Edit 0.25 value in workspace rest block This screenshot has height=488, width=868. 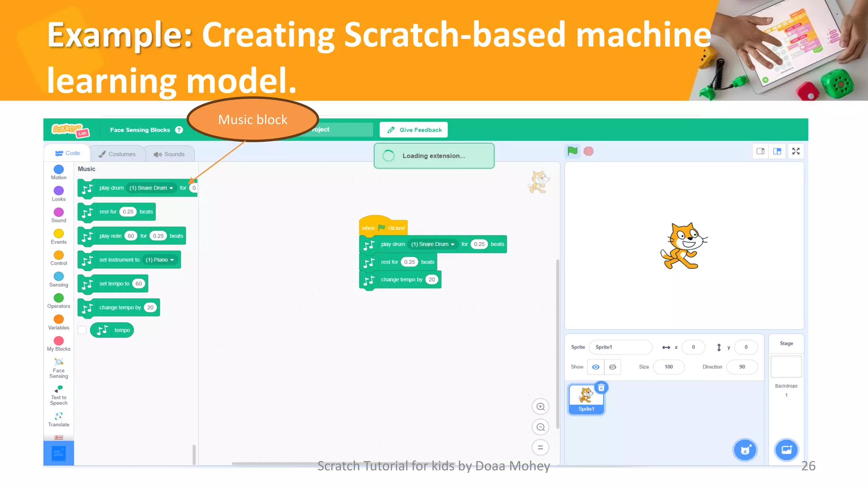(409, 262)
